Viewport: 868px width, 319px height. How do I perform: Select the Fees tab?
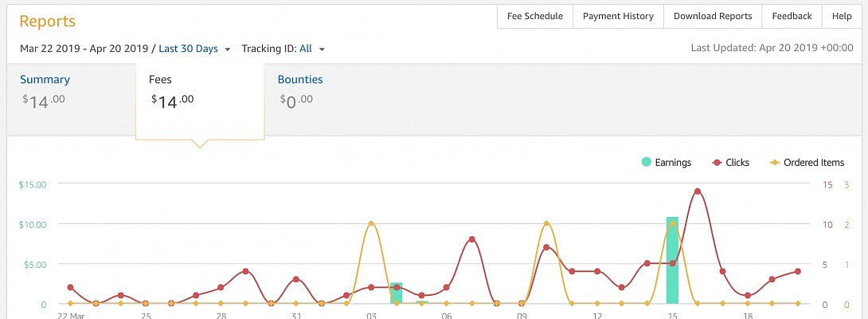[x=160, y=80]
